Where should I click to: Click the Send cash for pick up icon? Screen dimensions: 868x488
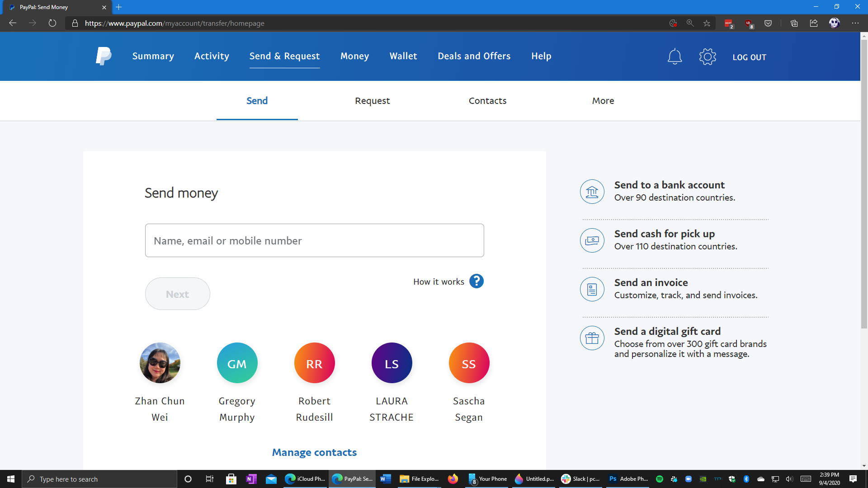pyautogui.click(x=592, y=240)
